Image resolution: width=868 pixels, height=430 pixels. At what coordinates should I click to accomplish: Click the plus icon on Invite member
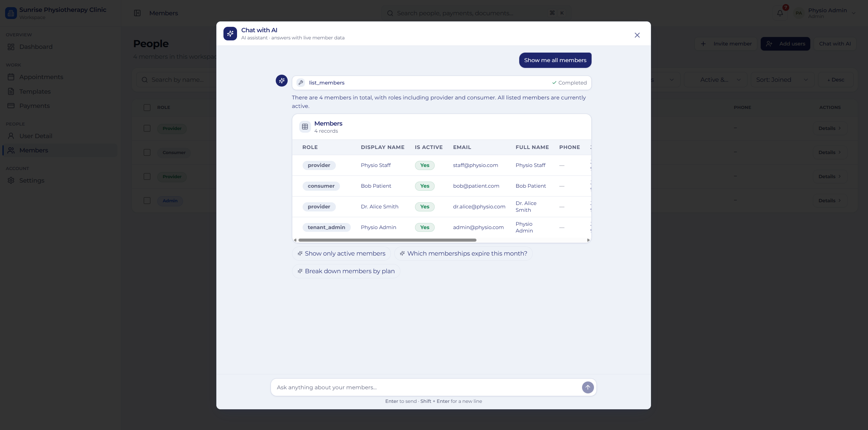click(x=703, y=44)
